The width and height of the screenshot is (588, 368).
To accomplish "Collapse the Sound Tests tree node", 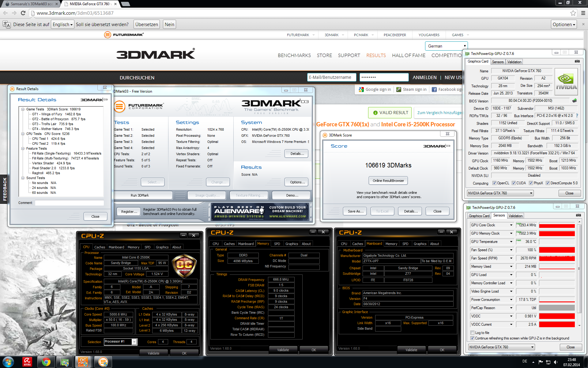I will coord(23,178).
